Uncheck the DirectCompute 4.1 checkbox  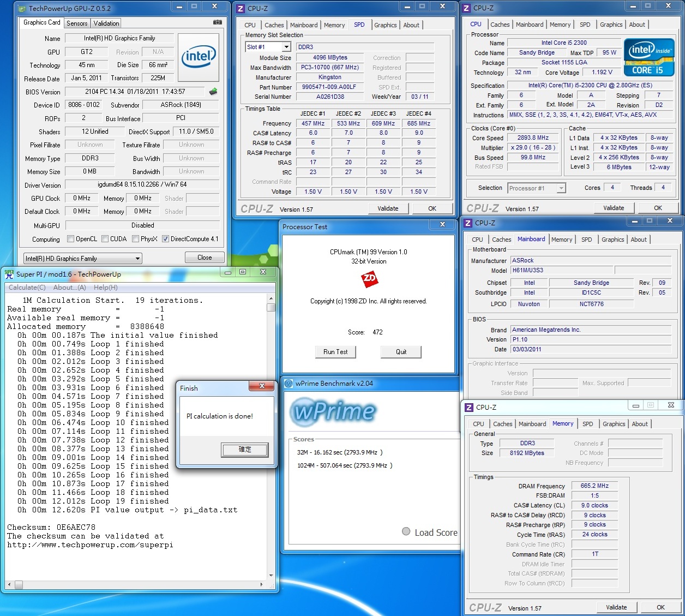(165, 239)
